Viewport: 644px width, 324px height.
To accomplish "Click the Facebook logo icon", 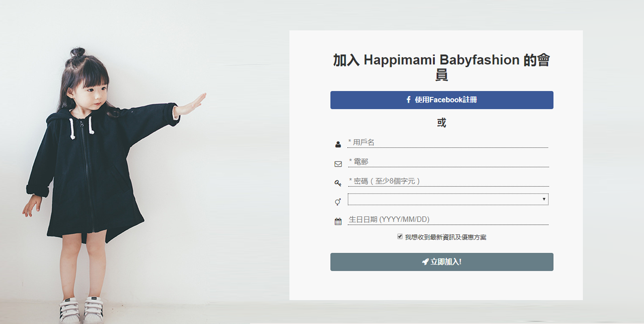I will [408, 100].
